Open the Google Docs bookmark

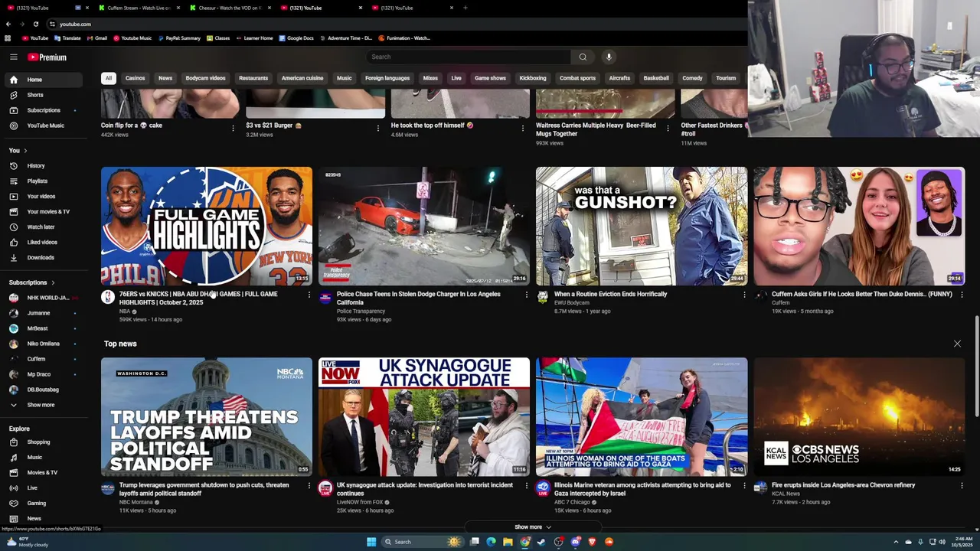pos(296,37)
